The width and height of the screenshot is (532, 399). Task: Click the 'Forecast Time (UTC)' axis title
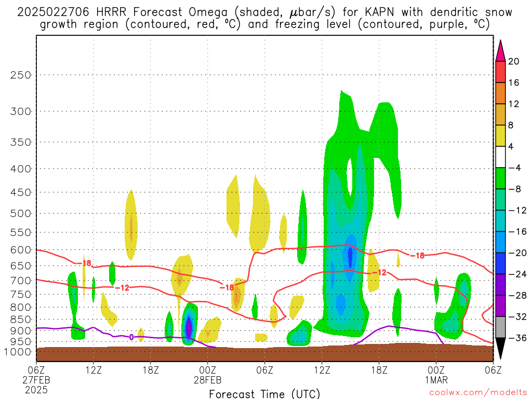(264, 394)
